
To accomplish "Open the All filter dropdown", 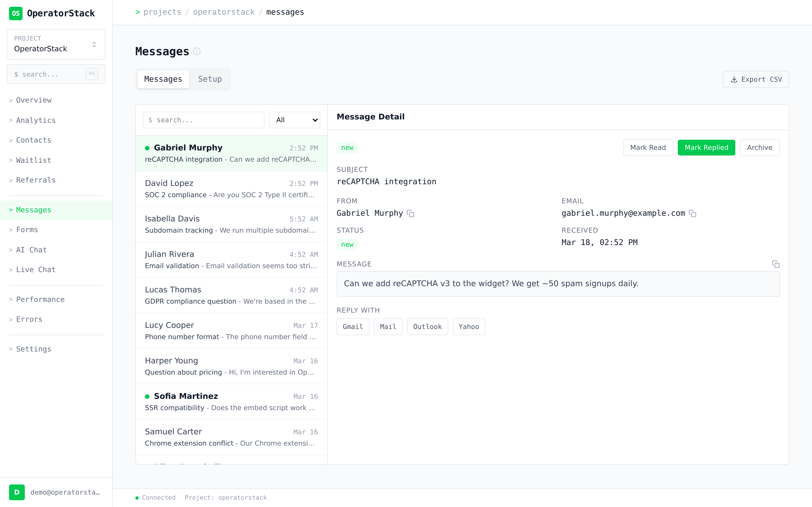I will coord(294,120).
